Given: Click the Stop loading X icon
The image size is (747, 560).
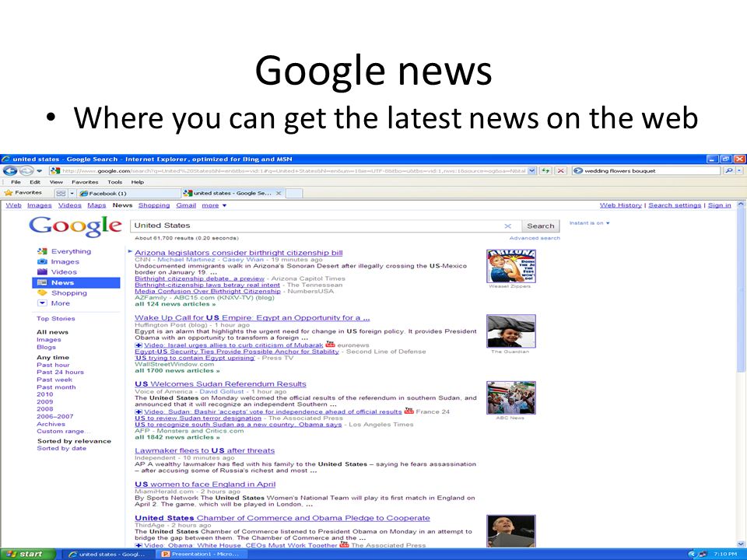Looking at the screenshot, I should pyautogui.click(x=561, y=170).
